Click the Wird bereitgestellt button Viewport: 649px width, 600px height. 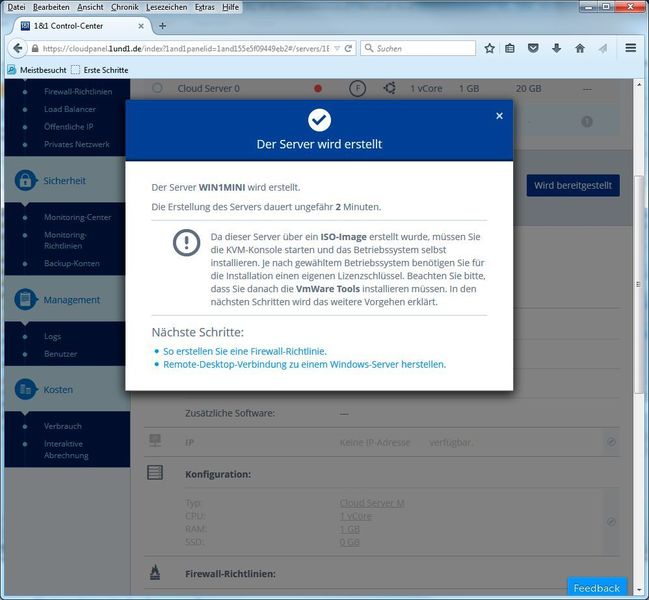point(573,185)
